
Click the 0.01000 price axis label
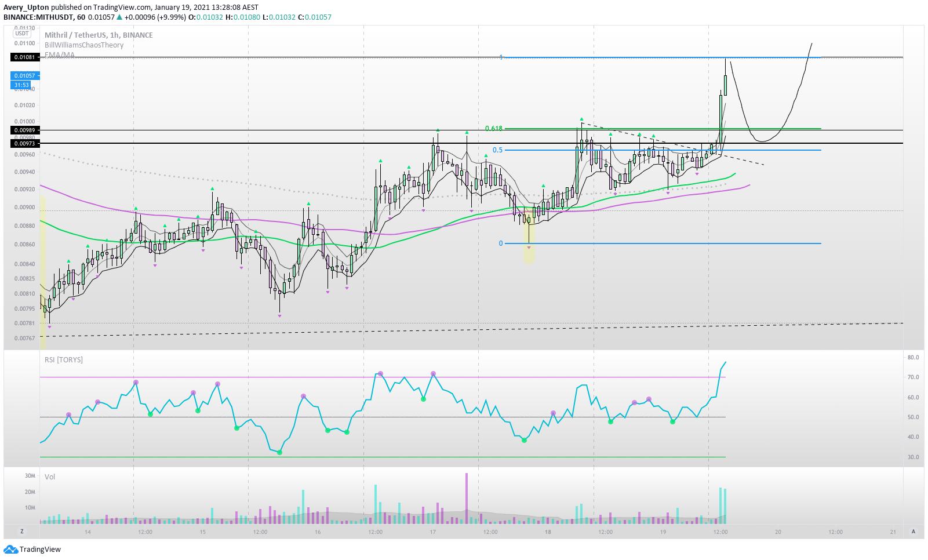tap(24, 121)
